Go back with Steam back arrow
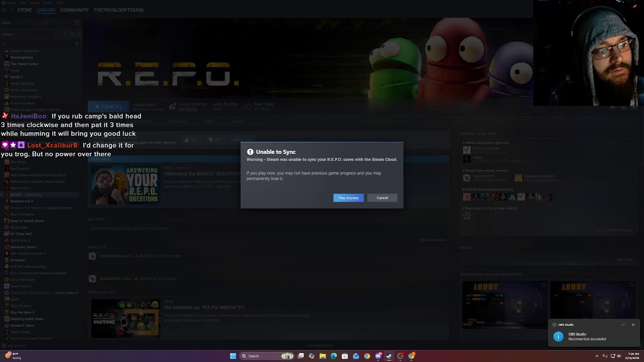This screenshot has height=362, width=644. point(5,10)
